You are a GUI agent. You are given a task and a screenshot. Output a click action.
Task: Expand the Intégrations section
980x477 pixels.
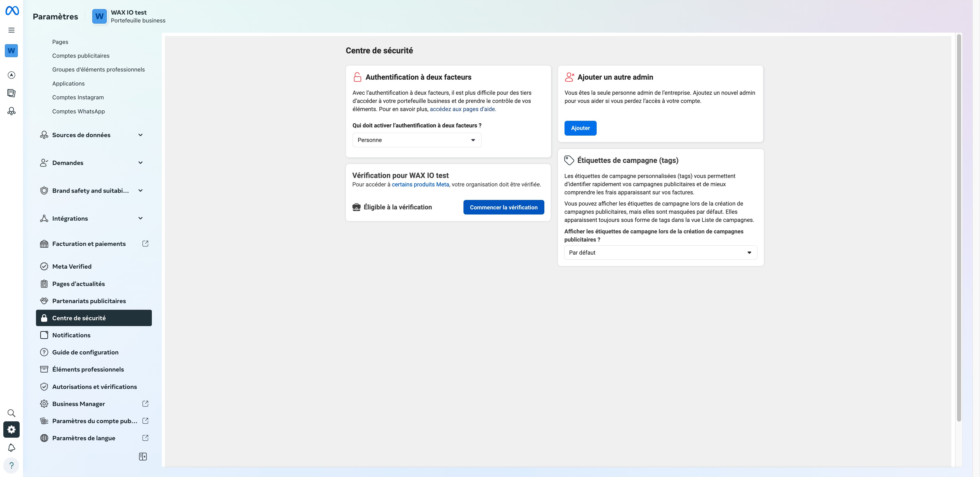click(x=140, y=219)
